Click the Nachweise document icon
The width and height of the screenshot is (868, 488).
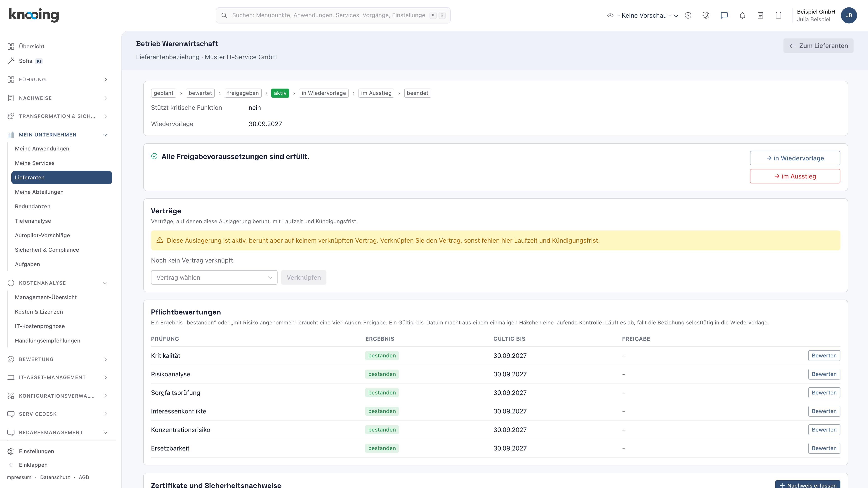(11, 98)
